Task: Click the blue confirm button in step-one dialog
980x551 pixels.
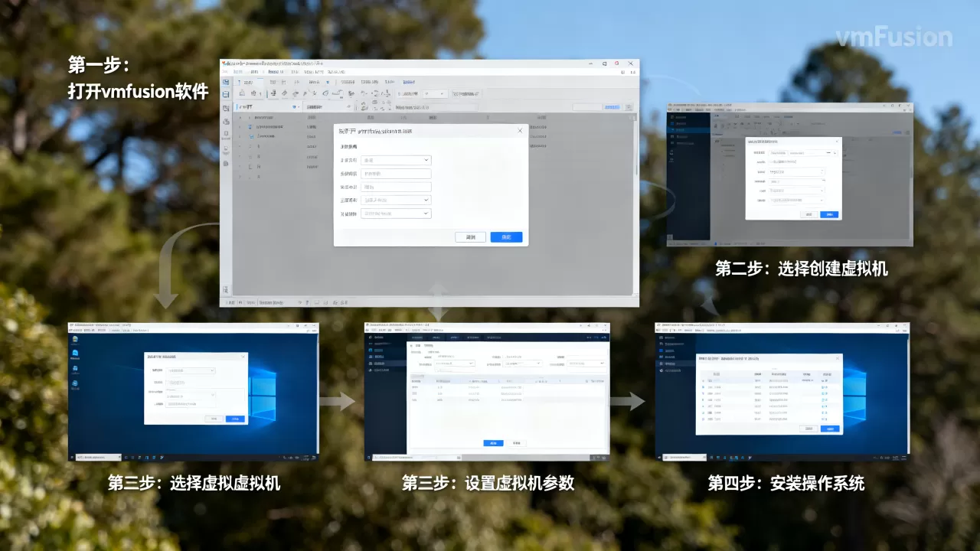Action: tap(506, 237)
